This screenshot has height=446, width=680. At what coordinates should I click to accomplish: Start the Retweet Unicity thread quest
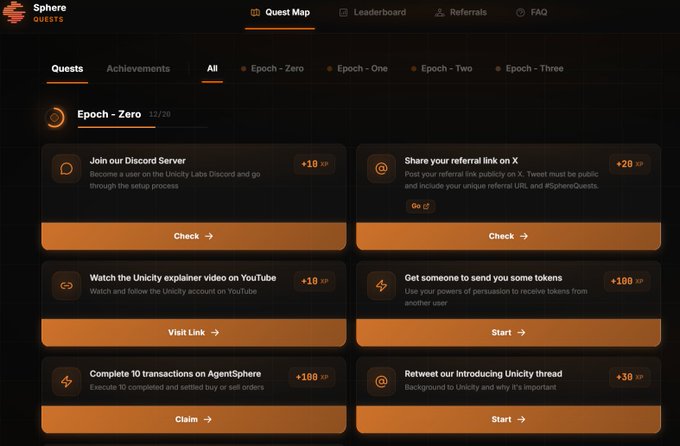508,420
